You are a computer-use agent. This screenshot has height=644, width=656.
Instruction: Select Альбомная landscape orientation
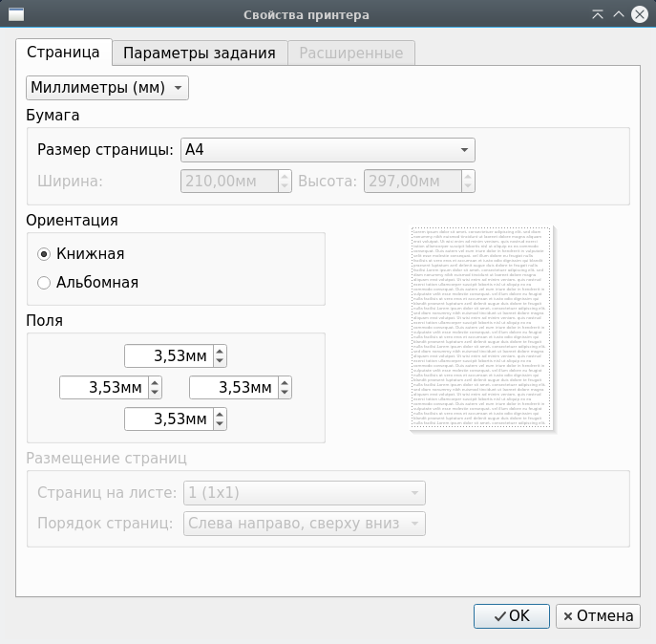coord(44,283)
